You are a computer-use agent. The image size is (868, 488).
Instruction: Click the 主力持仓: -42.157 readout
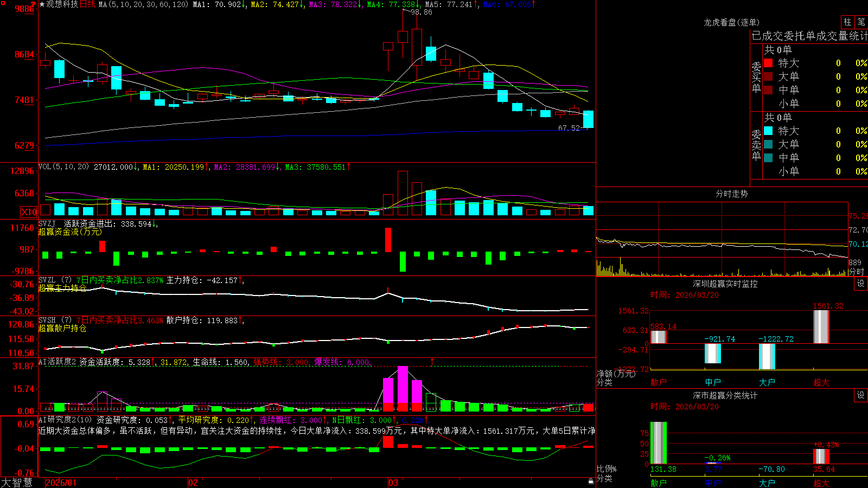(x=205, y=280)
